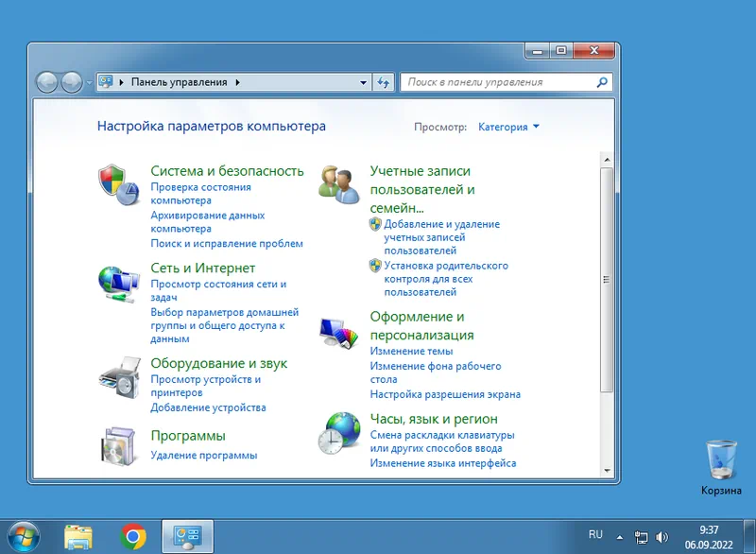The image size is (756, 554).
Task: Expand the arrow after Панель управления breadcrumb
Action: click(x=237, y=82)
